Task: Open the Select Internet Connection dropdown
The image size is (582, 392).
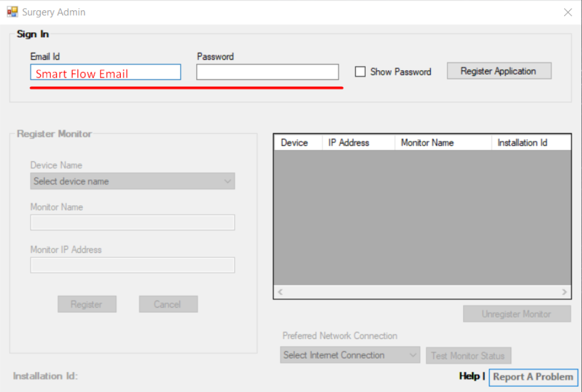Action: click(x=350, y=355)
